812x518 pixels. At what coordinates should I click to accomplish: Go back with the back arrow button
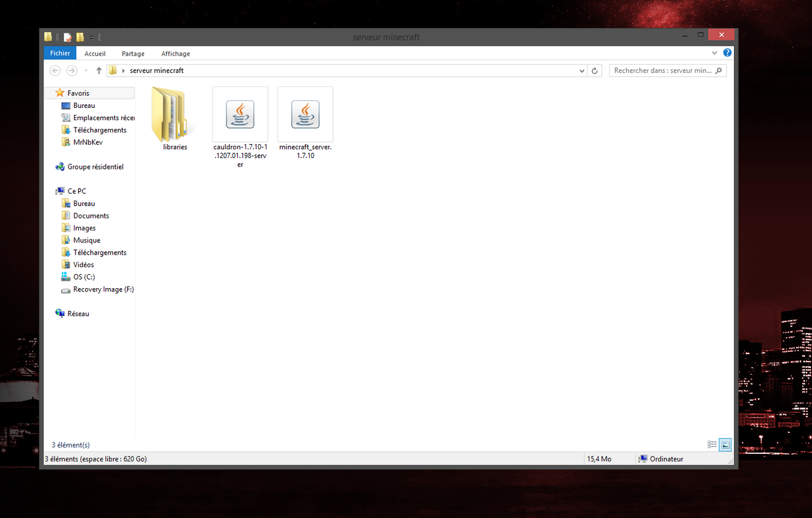coord(55,70)
